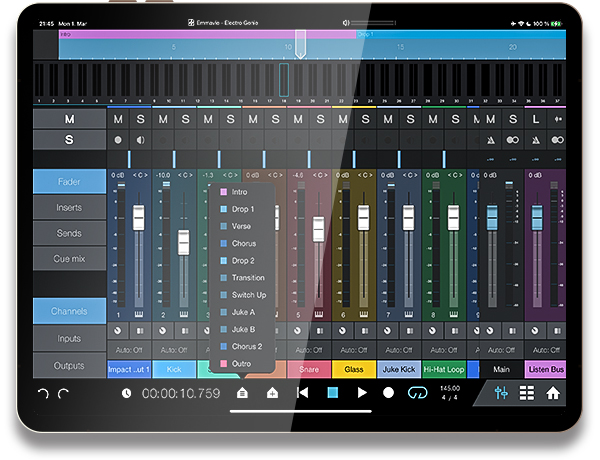Open automation mode for Main channel
600x460 pixels.
tap(501, 350)
